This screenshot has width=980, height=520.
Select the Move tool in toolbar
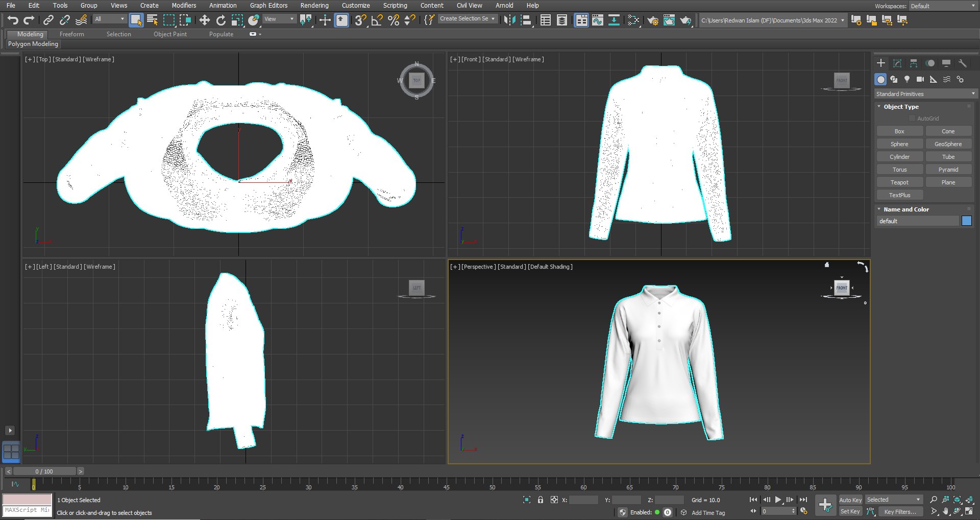[204, 20]
